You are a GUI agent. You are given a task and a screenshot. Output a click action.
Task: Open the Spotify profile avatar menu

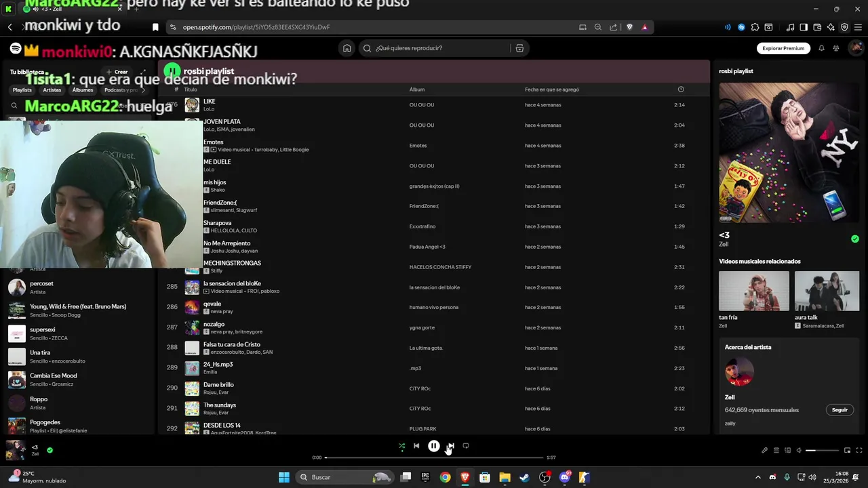(856, 48)
